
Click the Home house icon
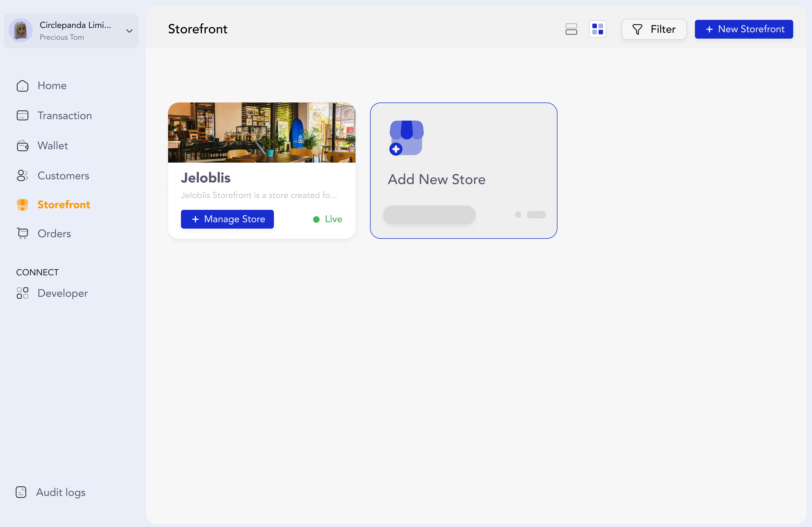click(x=23, y=86)
